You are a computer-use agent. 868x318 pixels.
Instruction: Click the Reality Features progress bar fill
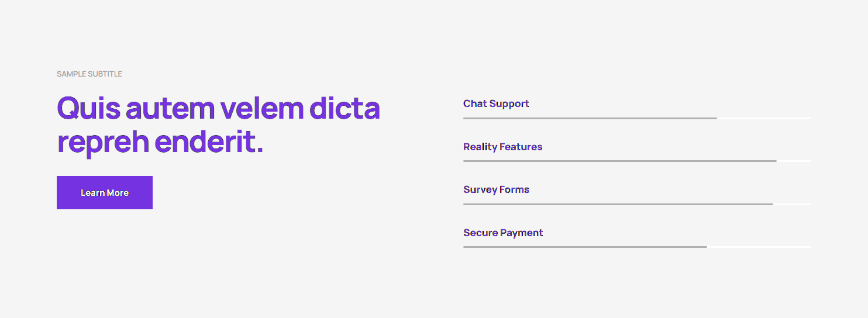click(x=619, y=161)
